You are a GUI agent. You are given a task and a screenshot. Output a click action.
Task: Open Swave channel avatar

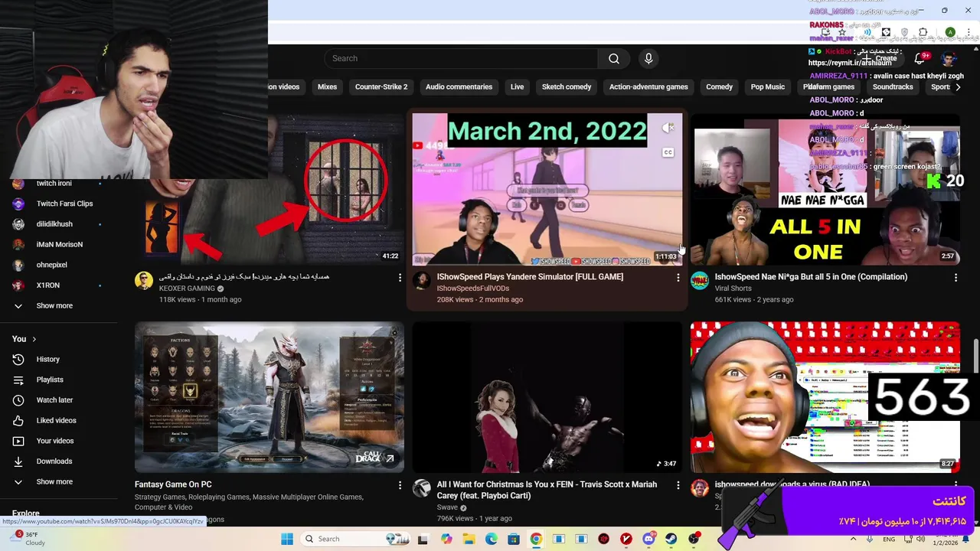tap(422, 488)
